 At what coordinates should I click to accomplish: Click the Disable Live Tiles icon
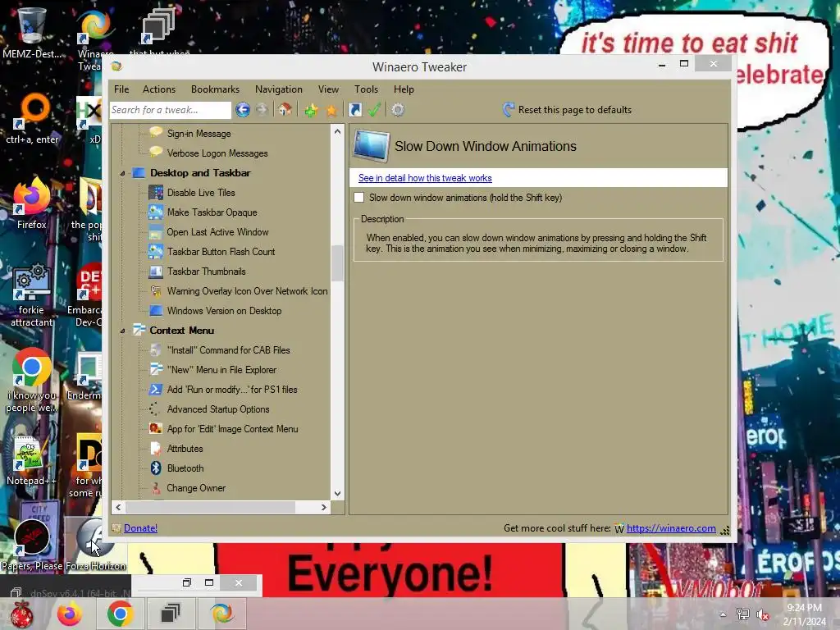pyautogui.click(x=155, y=192)
